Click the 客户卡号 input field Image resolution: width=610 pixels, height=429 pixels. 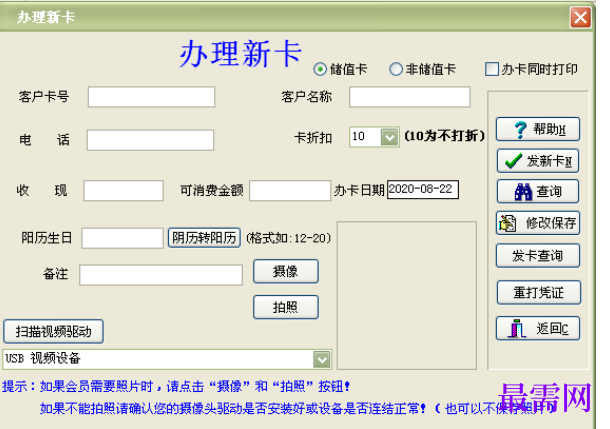[x=151, y=97]
